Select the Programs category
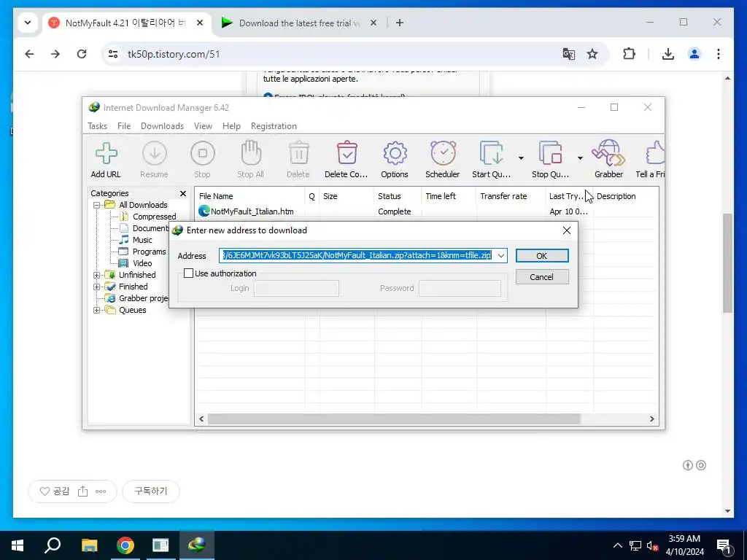This screenshot has width=747, height=560. 149,252
